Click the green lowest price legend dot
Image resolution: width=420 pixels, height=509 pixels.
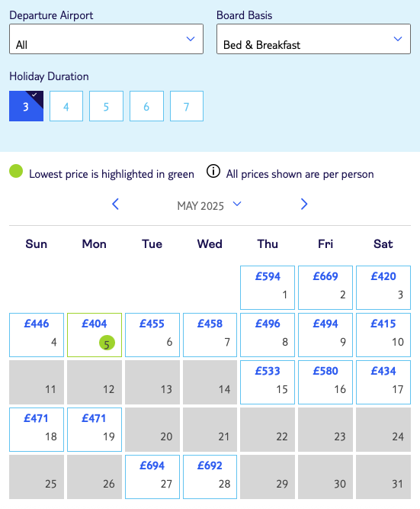[16, 171]
